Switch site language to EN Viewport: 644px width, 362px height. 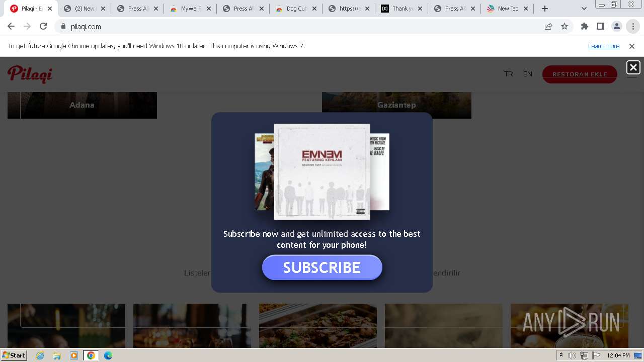click(527, 74)
